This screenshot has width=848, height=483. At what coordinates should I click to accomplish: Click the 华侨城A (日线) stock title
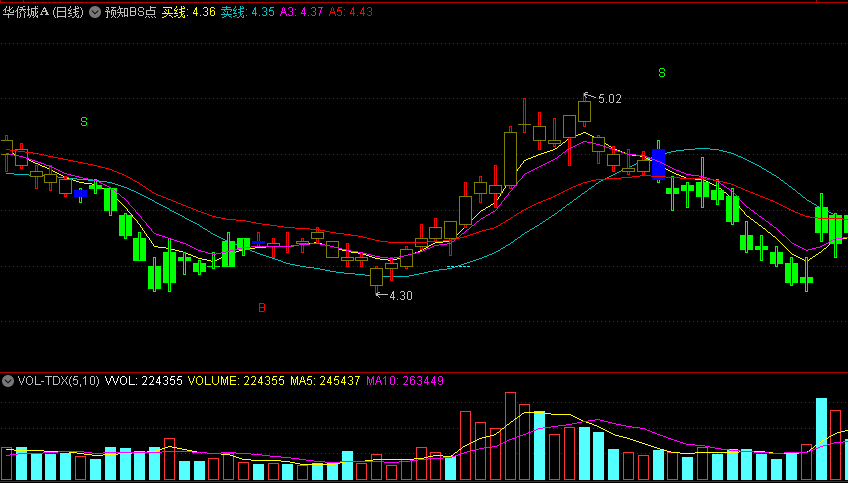[44, 12]
